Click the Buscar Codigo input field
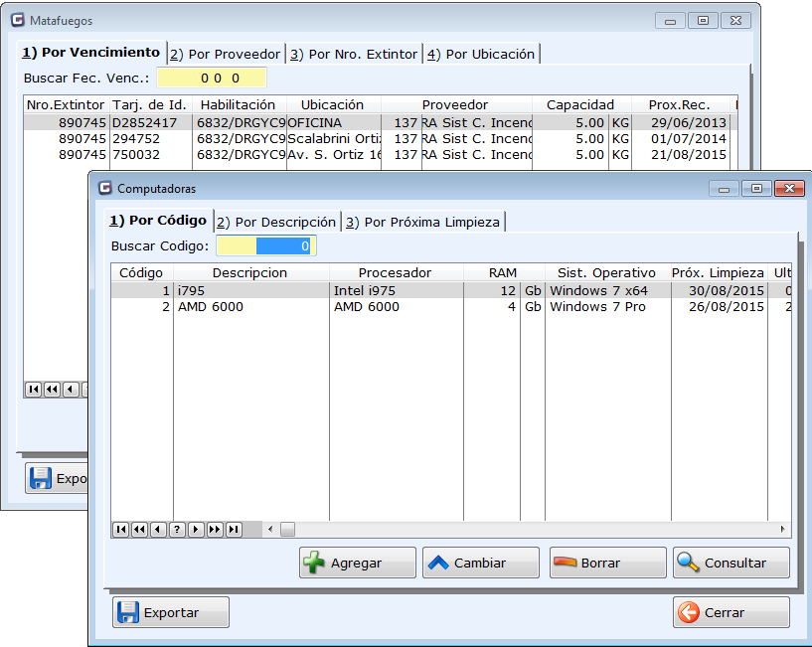 point(265,245)
